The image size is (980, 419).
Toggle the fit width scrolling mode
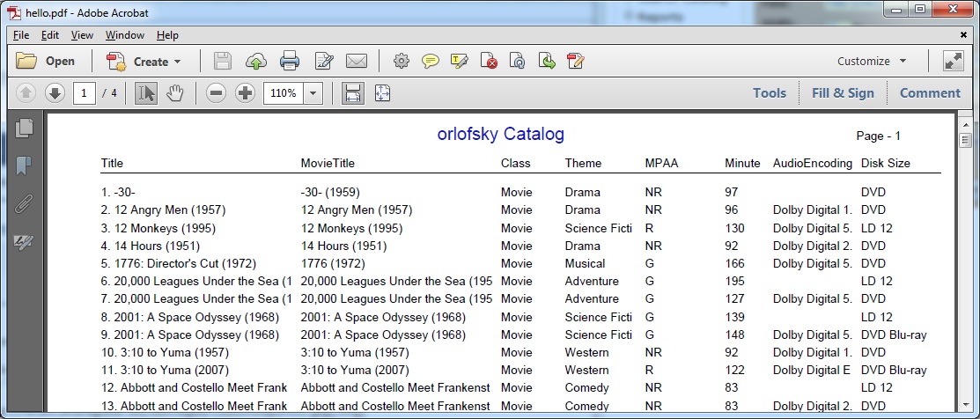coord(353,93)
